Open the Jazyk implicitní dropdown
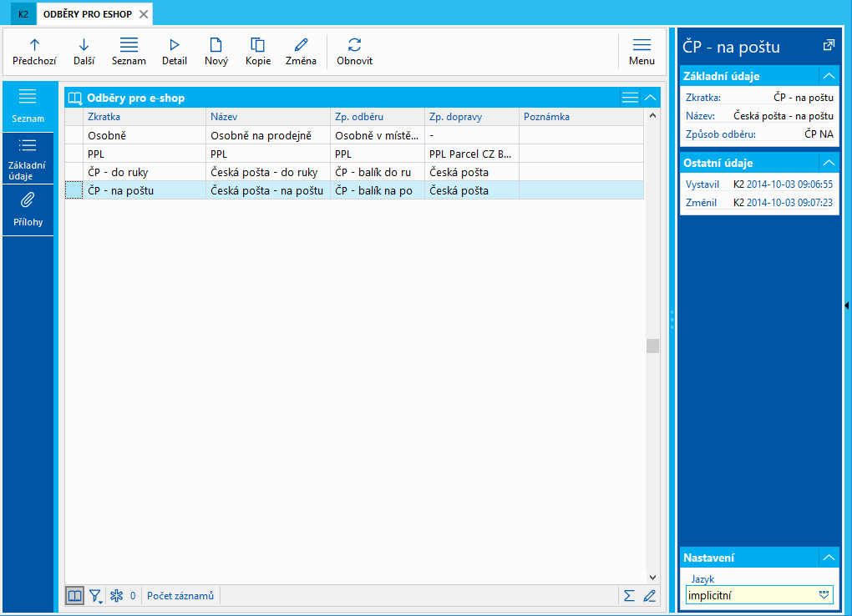 [824, 595]
